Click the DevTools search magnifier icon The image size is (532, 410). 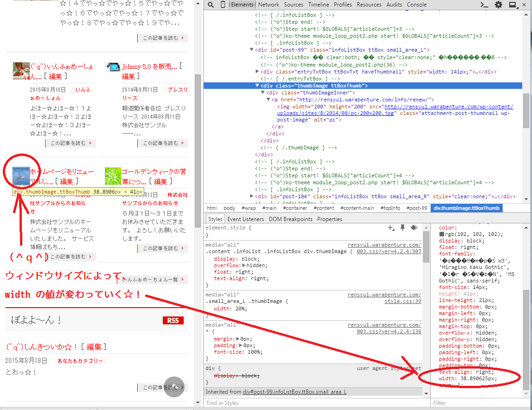pyautogui.click(x=211, y=5)
